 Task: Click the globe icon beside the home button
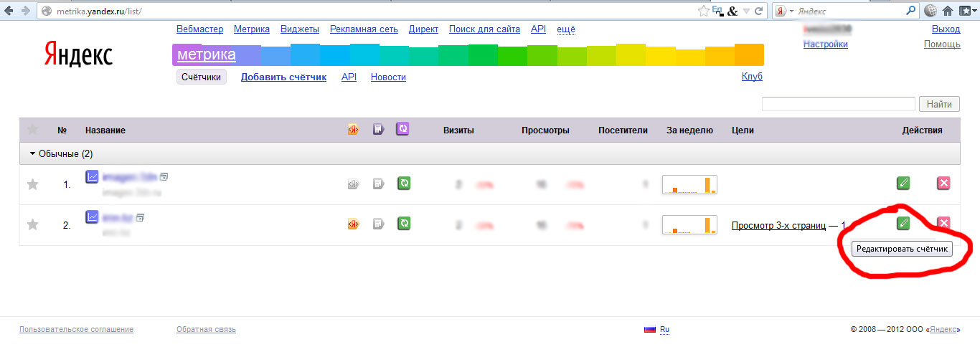[x=931, y=11]
